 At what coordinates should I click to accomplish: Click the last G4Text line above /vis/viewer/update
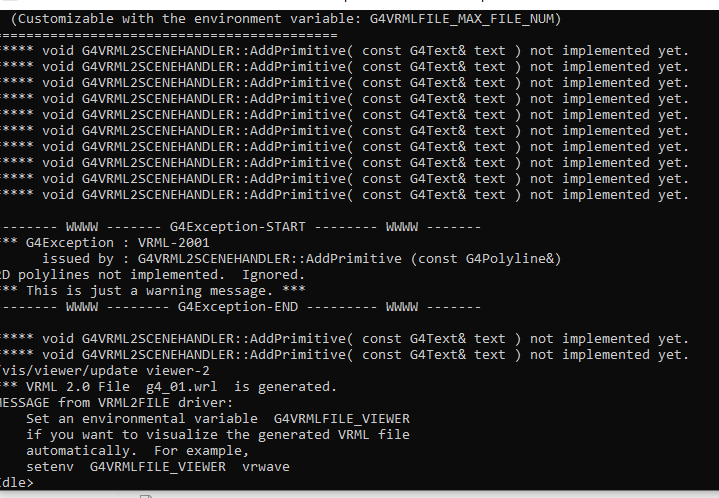tap(344, 354)
